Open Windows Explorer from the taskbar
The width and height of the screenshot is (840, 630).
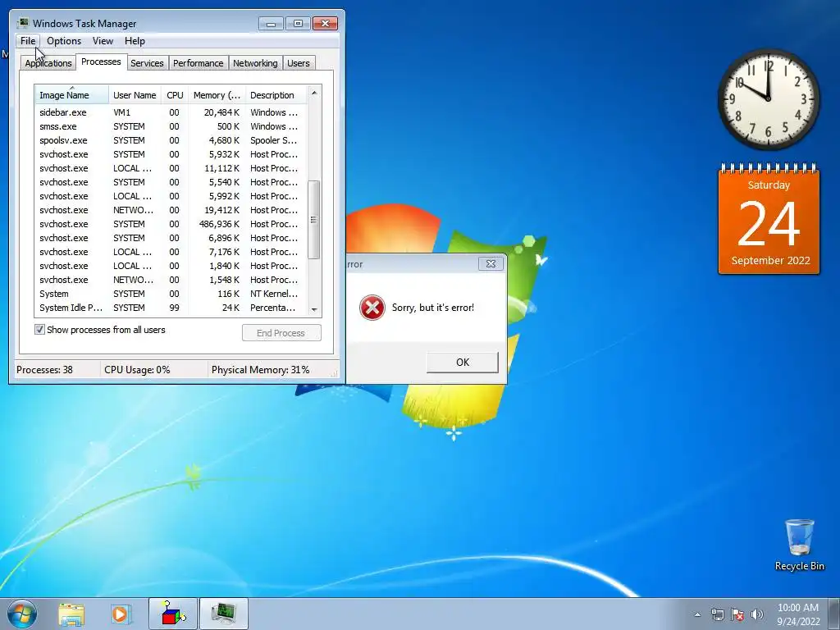click(x=71, y=614)
